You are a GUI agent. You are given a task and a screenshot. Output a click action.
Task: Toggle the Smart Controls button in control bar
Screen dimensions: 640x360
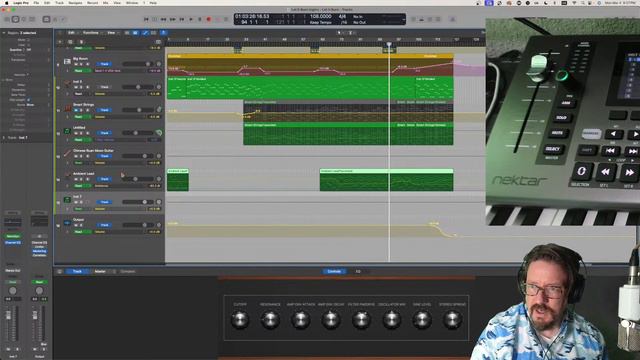pyautogui.click(x=47, y=19)
